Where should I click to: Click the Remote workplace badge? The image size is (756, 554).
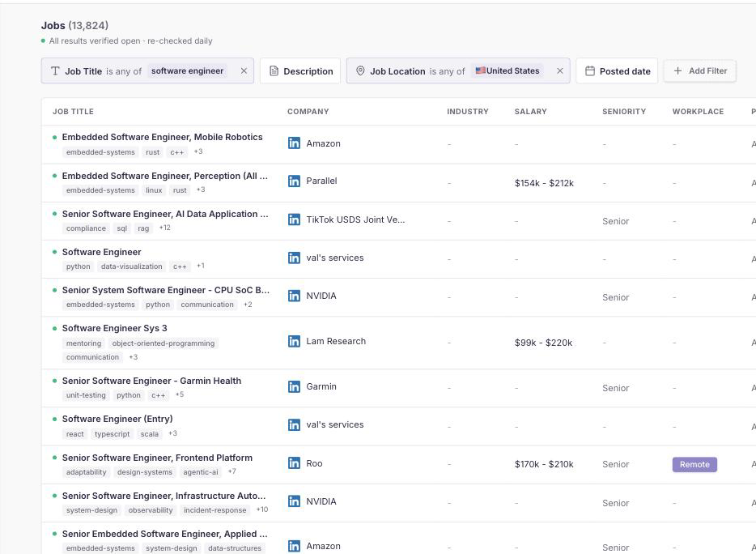(x=694, y=464)
